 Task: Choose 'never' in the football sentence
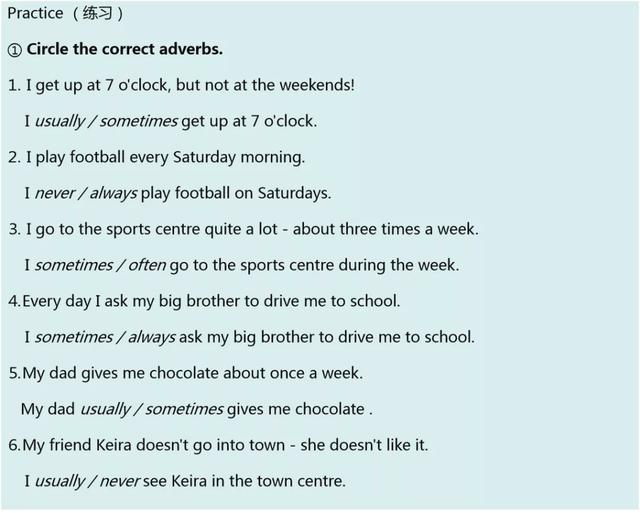click(x=55, y=193)
